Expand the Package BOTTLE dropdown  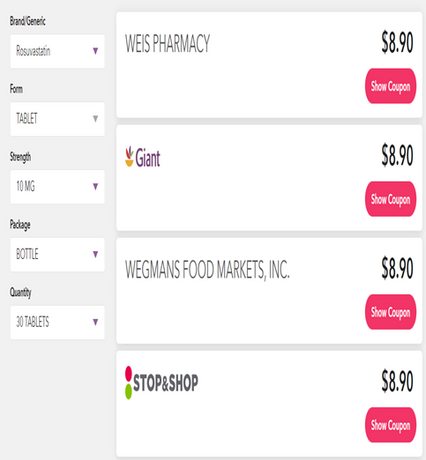pos(57,254)
